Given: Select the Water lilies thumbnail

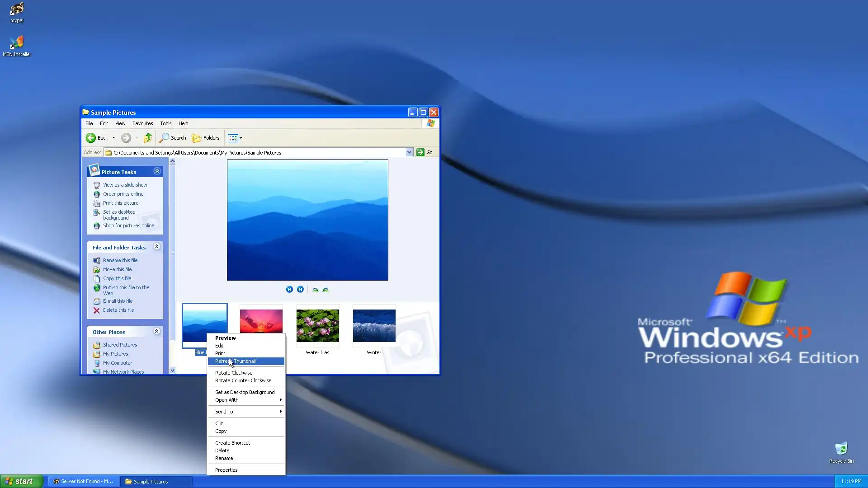Looking at the screenshot, I should 317,326.
